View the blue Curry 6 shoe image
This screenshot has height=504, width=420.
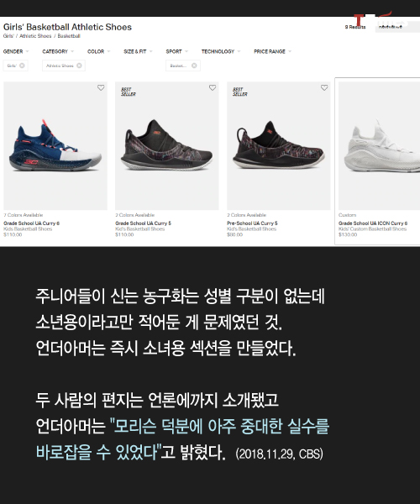tap(55, 146)
